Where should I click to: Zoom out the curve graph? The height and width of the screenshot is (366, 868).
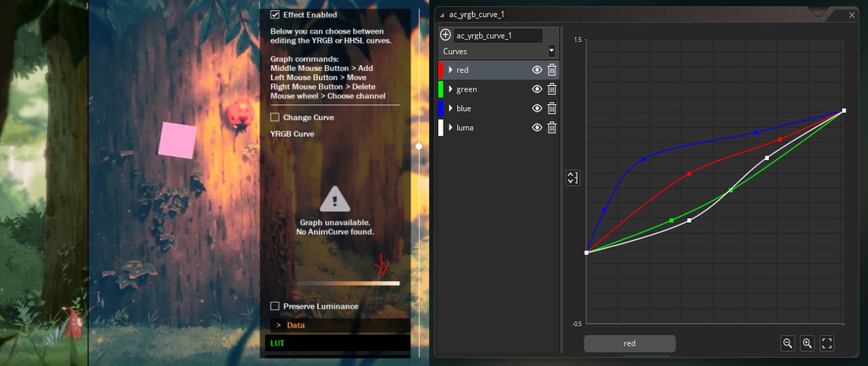(x=788, y=343)
